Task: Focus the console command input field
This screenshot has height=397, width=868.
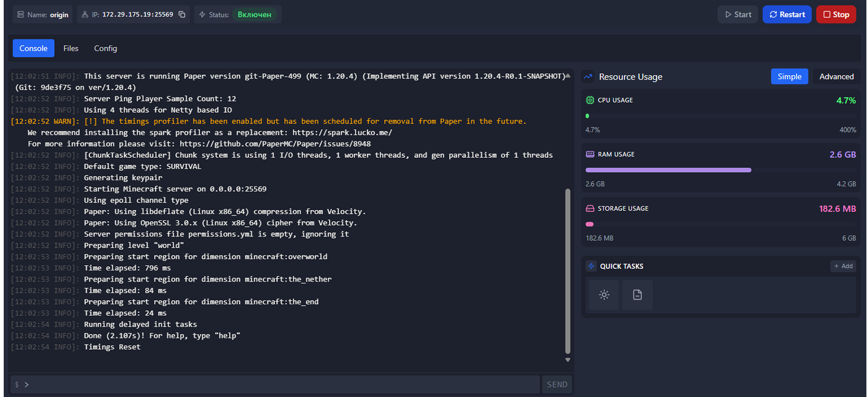Action: (x=275, y=384)
